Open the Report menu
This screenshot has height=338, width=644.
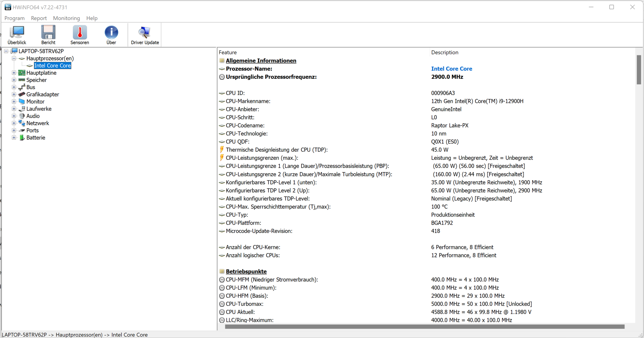pos(39,18)
